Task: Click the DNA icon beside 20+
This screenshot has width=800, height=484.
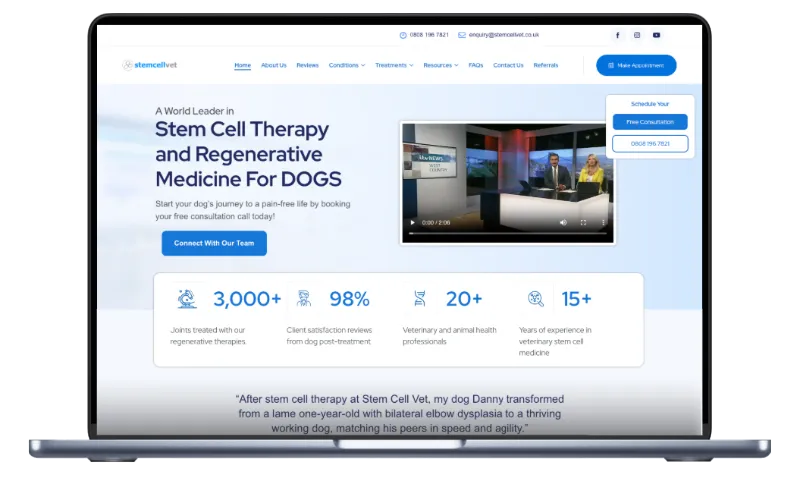Action: coord(420,298)
